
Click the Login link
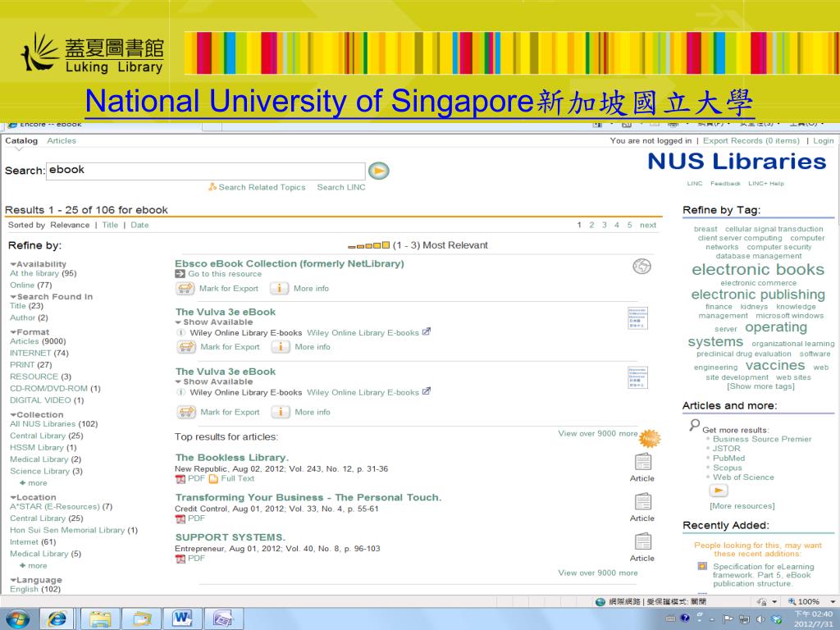pyautogui.click(x=824, y=140)
